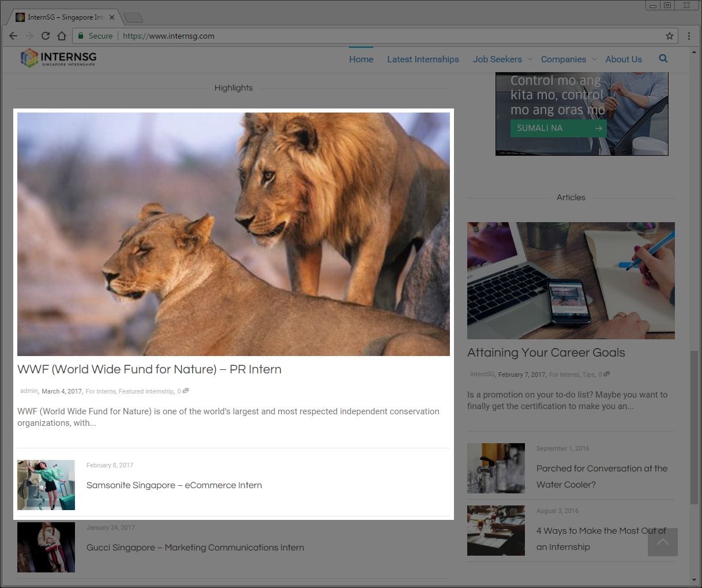The image size is (702, 588).
Task: Go to the About Us page
Action: [623, 59]
